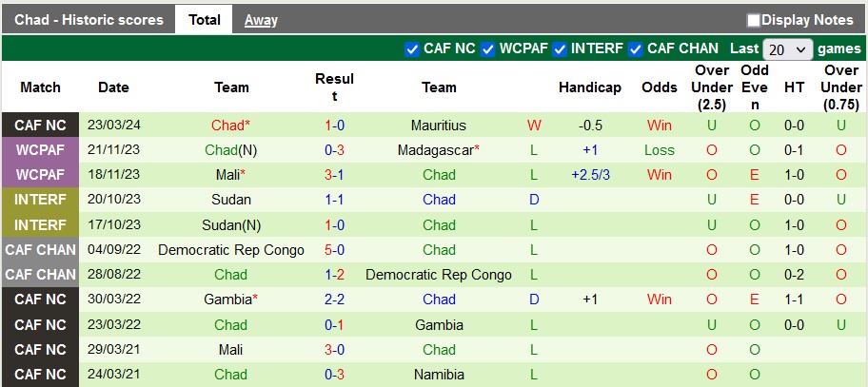Switch to the Away tab
The height and width of the screenshot is (387, 868).
click(261, 20)
